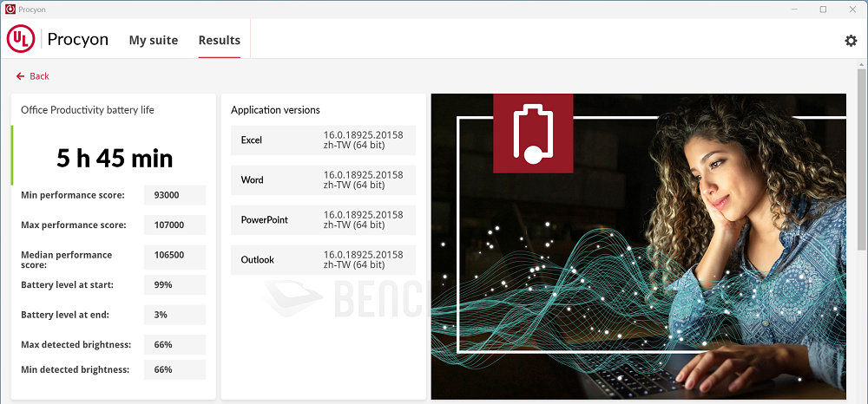Screen dimensions: 868x404
Task: Click the Max detected brightness label
Action: click(x=76, y=344)
